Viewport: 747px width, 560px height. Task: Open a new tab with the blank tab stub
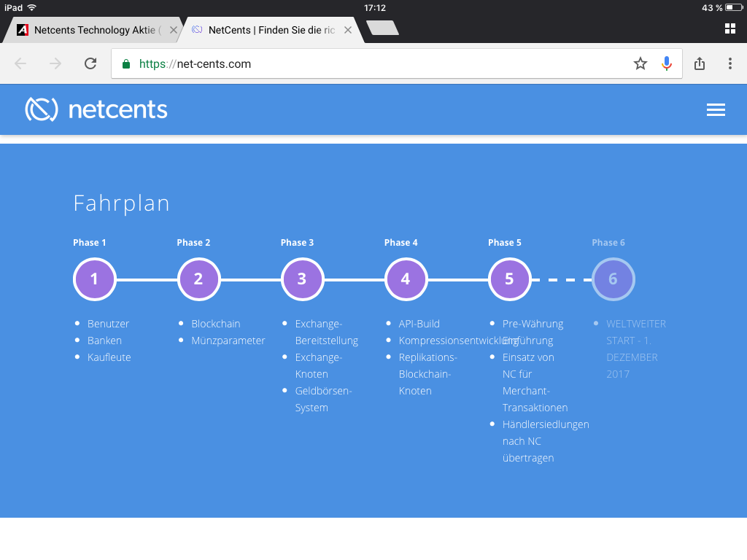click(x=382, y=29)
